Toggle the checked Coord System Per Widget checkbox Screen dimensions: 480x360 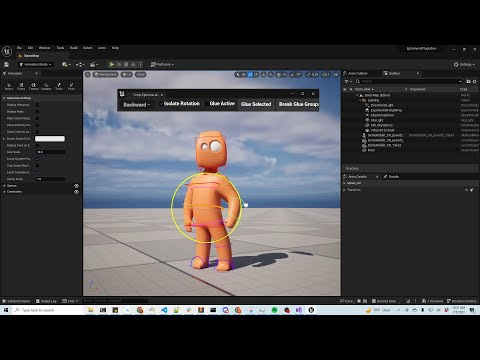click(37, 159)
